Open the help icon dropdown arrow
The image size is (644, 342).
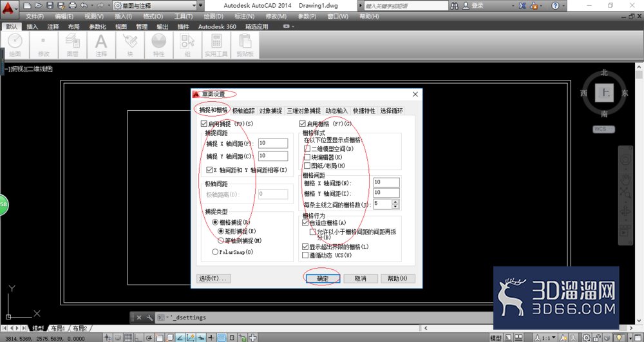(x=563, y=6)
